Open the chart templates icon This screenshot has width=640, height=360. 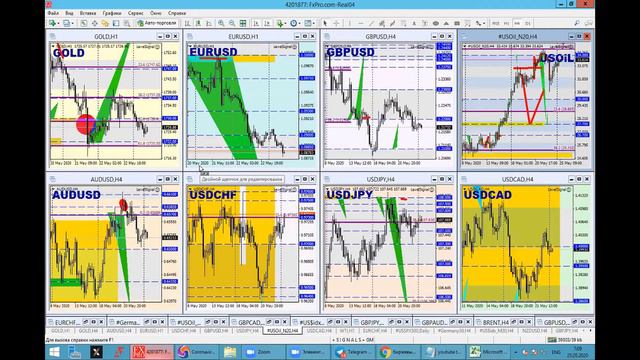pyautogui.click(x=307, y=23)
